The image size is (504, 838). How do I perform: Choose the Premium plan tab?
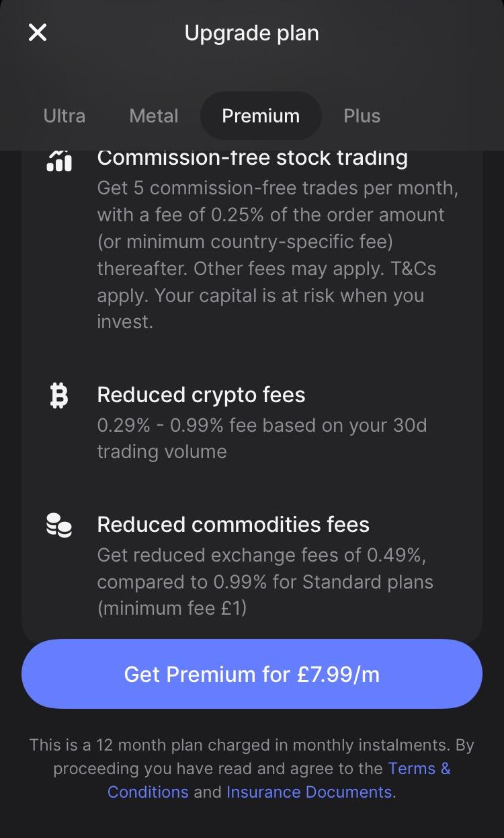pos(261,116)
